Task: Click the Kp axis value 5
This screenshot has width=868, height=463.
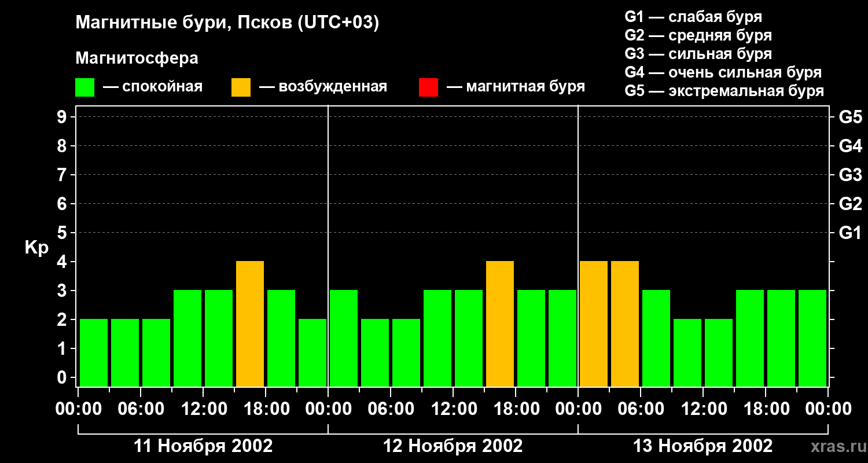Action: click(62, 233)
